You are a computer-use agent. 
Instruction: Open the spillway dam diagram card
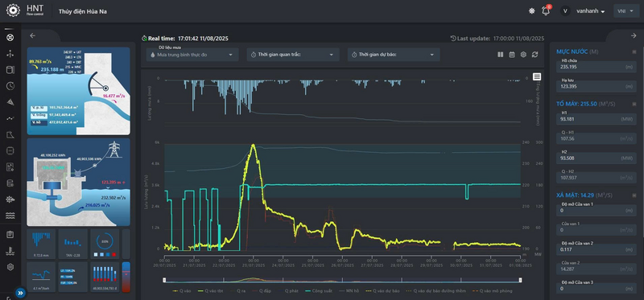[78, 91]
